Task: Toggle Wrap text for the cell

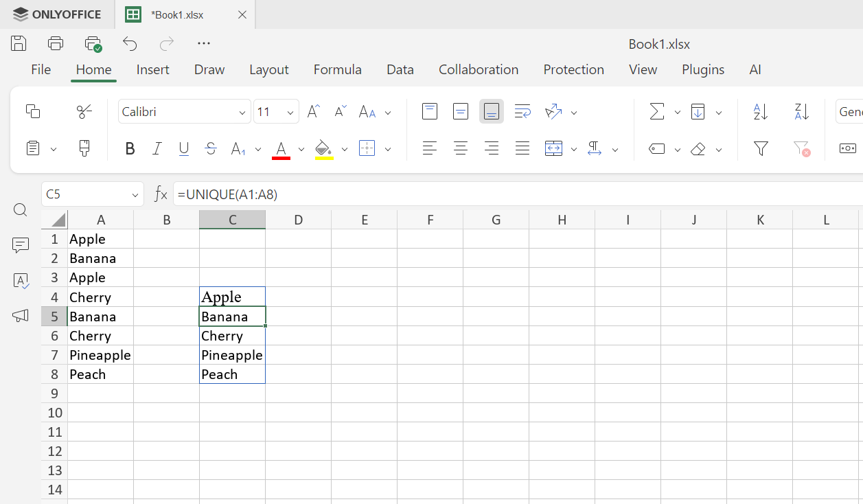Action: point(522,111)
